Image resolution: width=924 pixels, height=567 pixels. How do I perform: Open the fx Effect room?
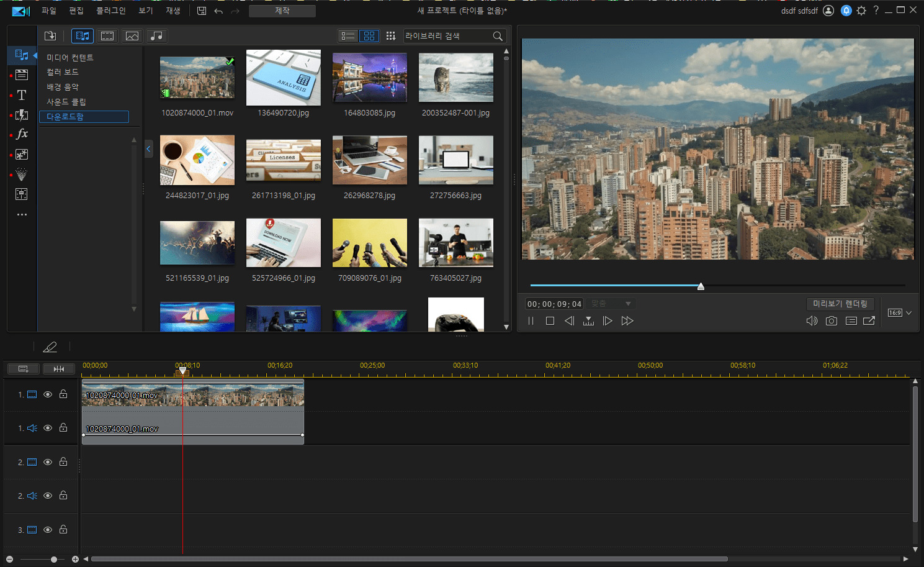pos(22,134)
